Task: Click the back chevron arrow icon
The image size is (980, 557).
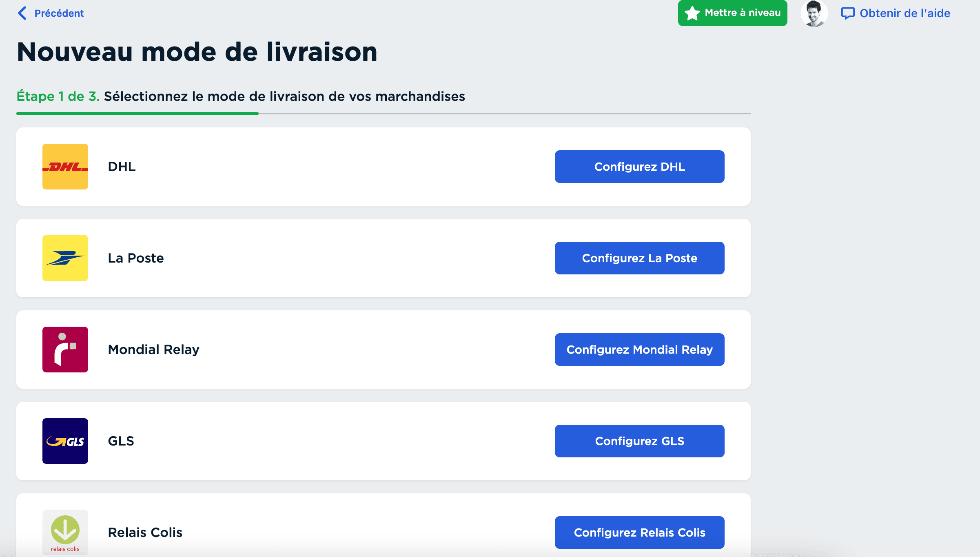Action: (22, 13)
